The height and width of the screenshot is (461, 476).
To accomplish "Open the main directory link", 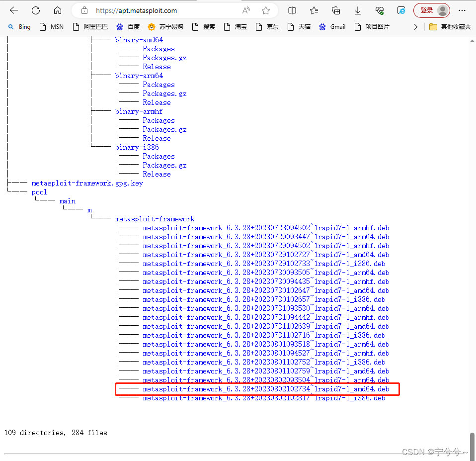I will click(x=68, y=201).
